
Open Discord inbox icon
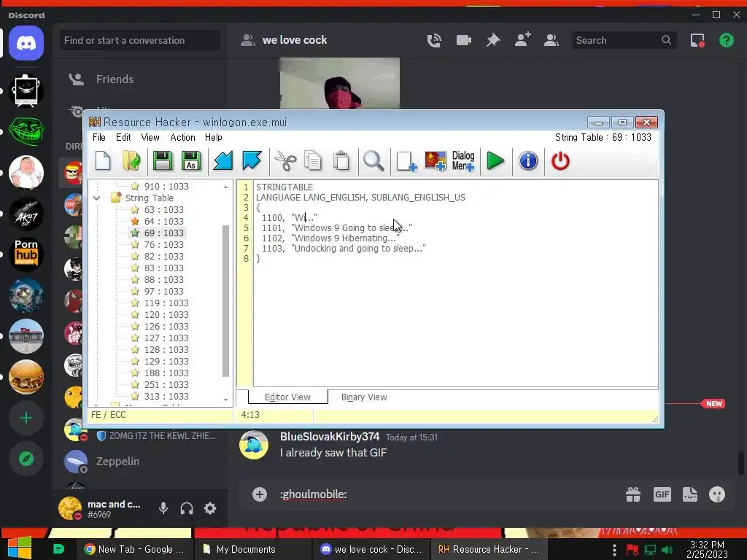697,41
